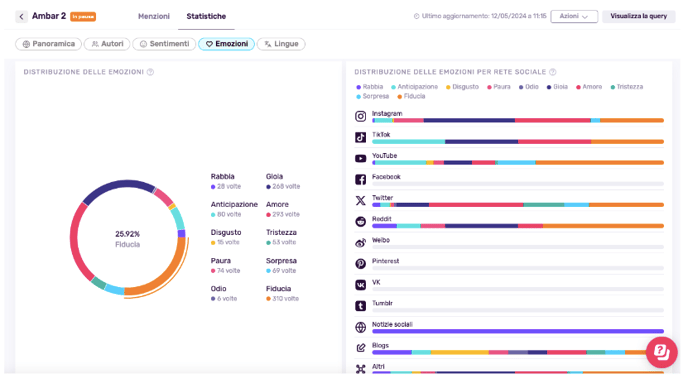Select the Emozioni filter tab
The width and height of the screenshot is (688, 388).
click(226, 44)
